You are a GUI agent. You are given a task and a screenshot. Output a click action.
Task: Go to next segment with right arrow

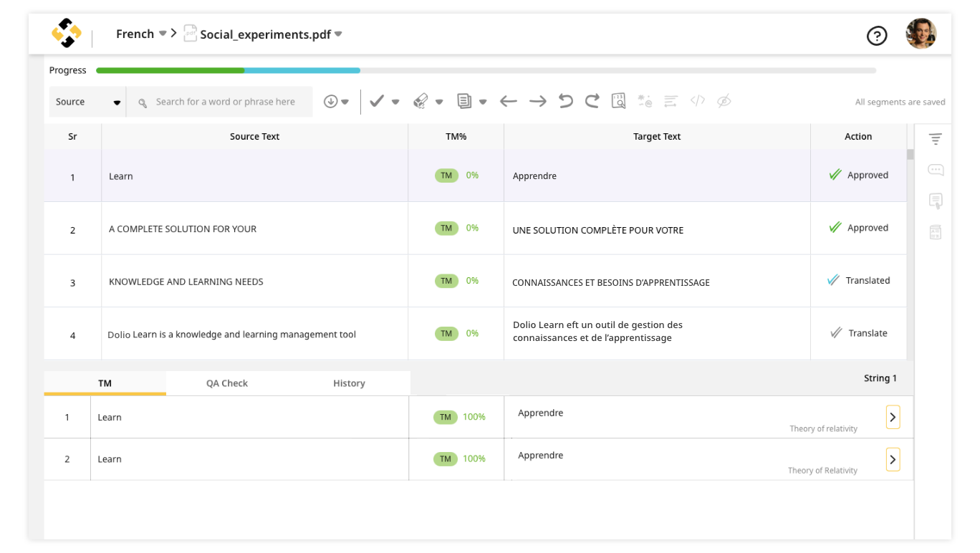pyautogui.click(x=538, y=102)
